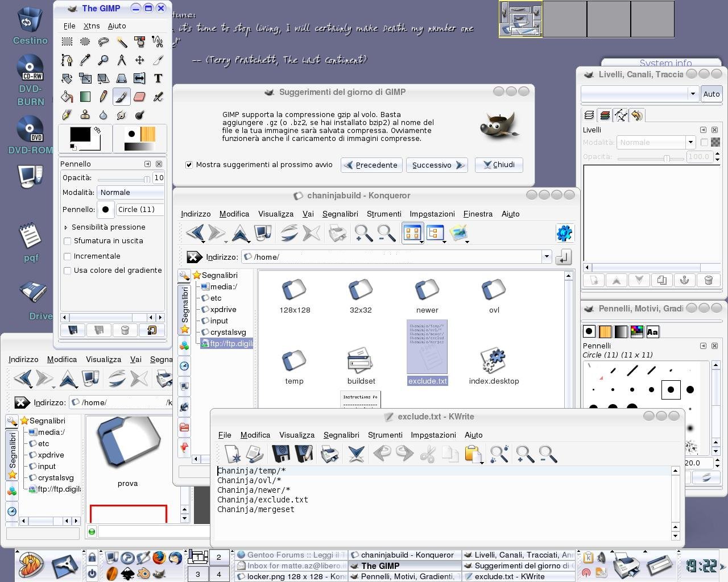Expand Sensibilità pressione options
Screen dimensions: 728x582
pos(66,227)
